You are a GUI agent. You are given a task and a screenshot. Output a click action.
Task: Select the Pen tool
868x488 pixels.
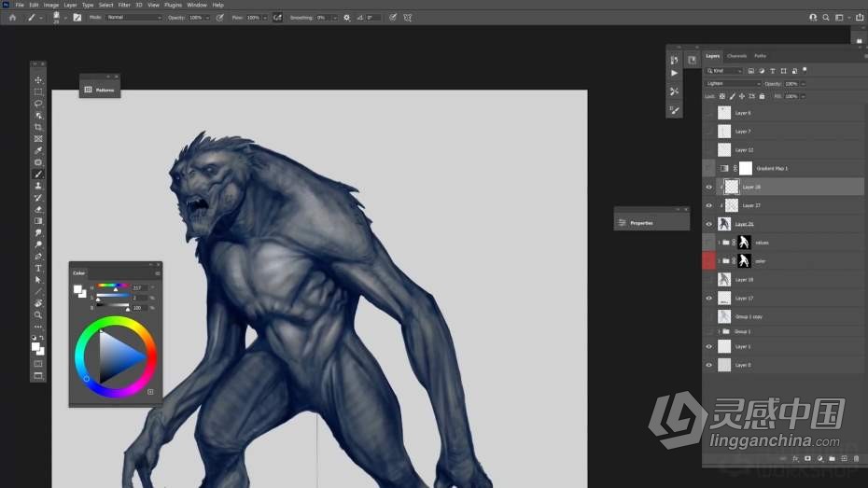point(38,257)
